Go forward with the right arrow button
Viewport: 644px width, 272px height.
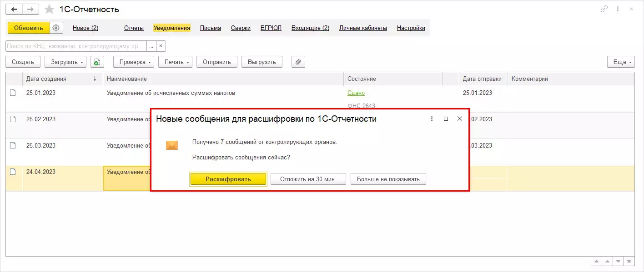pyautogui.click(x=30, y=9)
